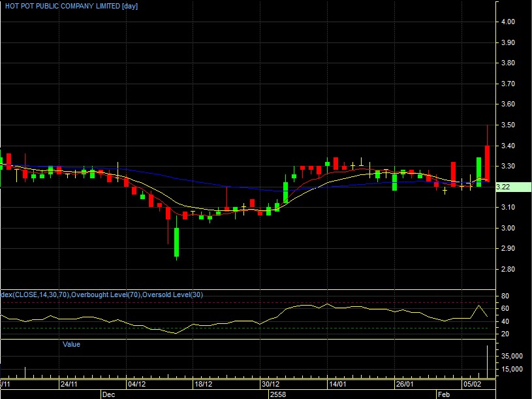Click the 3.00 price axis label

[508, 228]
